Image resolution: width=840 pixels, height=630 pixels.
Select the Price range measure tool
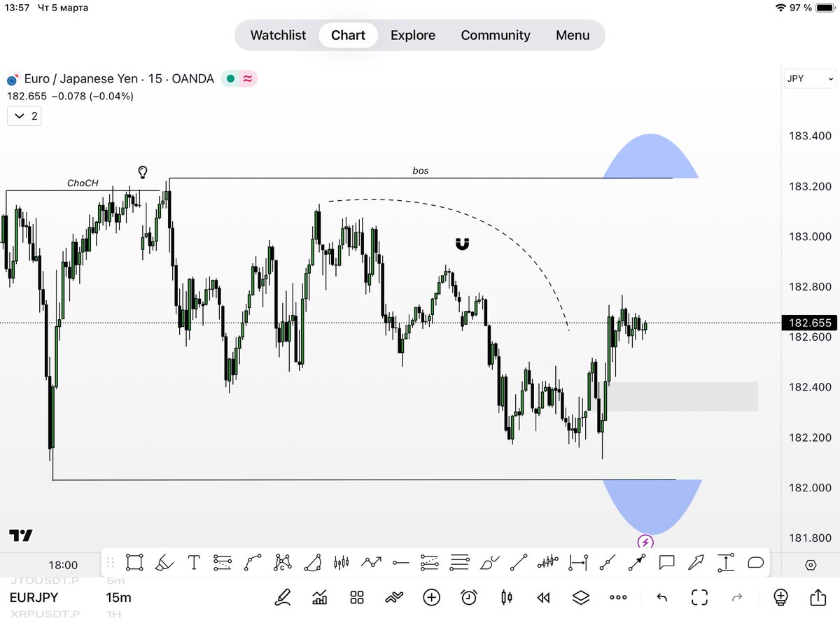click(578, 562)
